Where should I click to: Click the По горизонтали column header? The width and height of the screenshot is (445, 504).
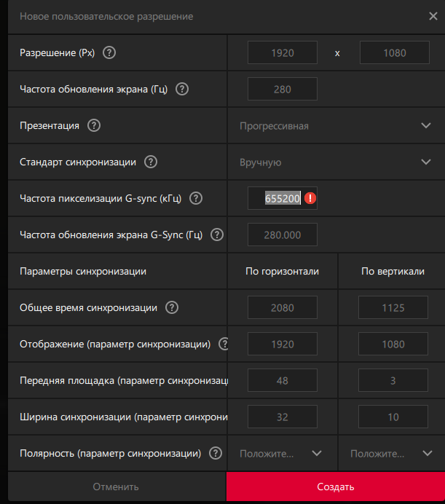click(283, 271)
